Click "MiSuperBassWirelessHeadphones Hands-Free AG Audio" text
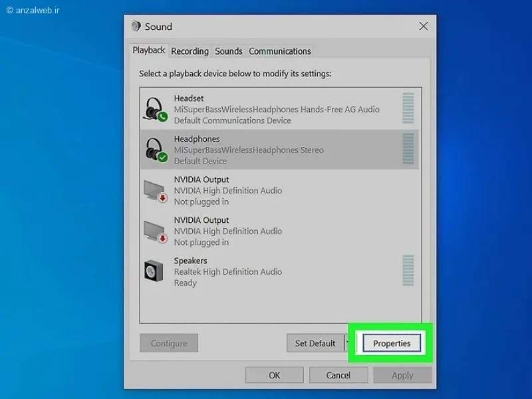532x399 pixels. (277, 110)
